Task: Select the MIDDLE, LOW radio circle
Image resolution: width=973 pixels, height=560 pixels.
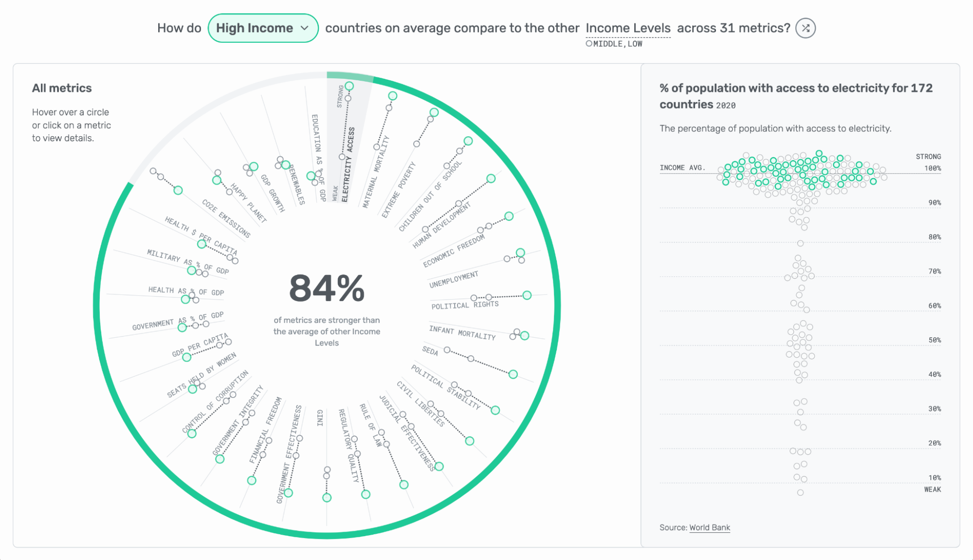Action: [588, 44]
